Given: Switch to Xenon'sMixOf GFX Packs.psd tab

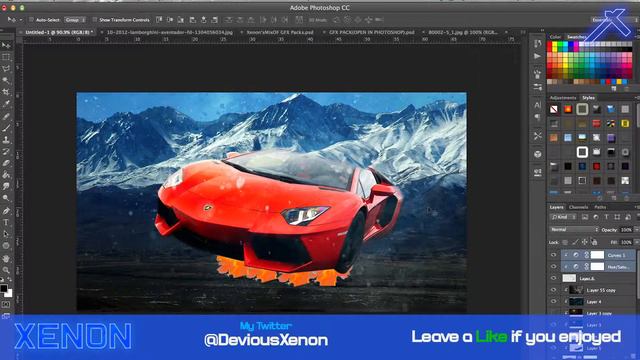Looking at the screenshot, I should (x=280, y=32).
